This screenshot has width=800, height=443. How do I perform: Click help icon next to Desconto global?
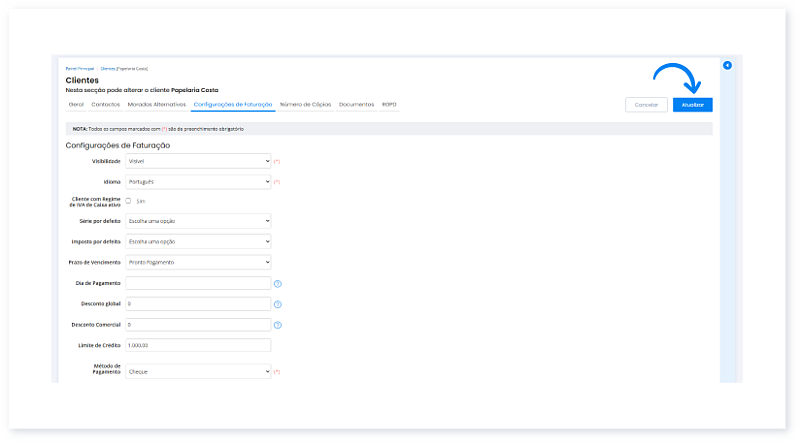click(278, 304)
